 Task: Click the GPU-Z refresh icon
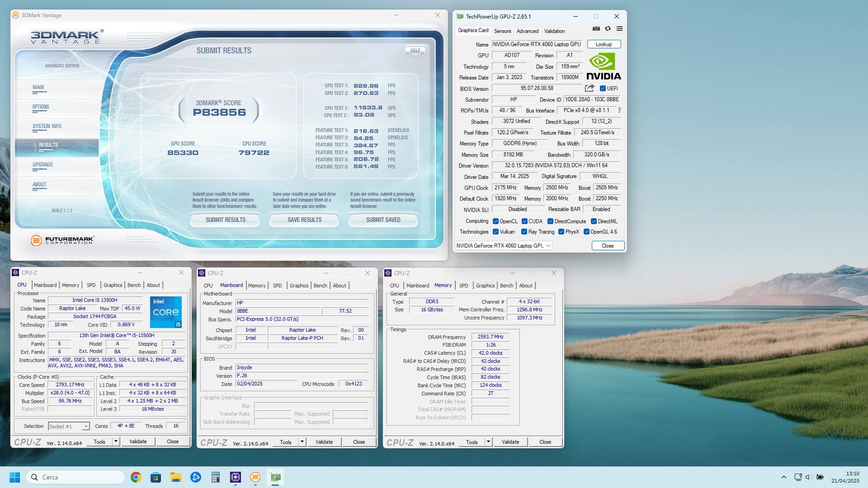608,28
